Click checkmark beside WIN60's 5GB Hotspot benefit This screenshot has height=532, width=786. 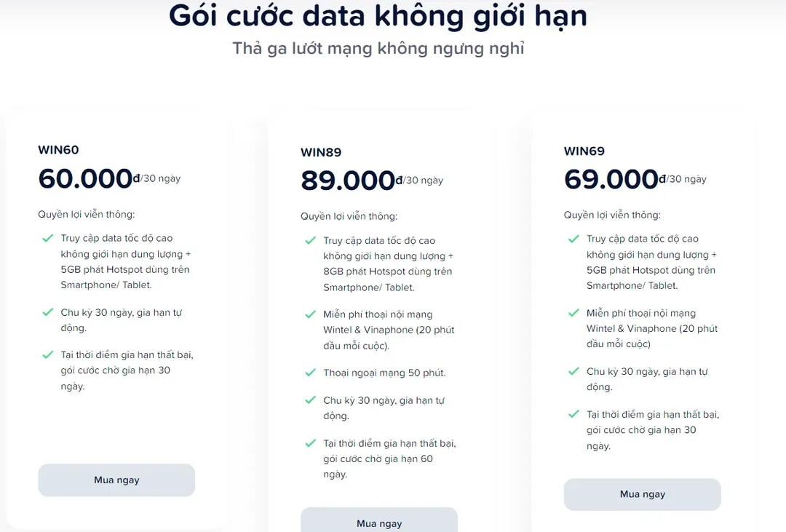pos(48,238)
